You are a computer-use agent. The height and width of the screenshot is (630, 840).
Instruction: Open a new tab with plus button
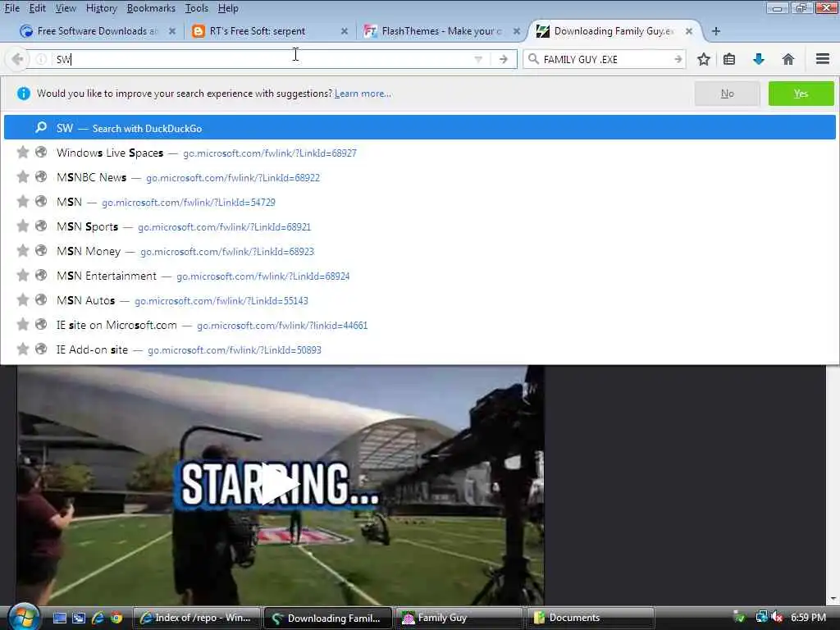(715, 31)
